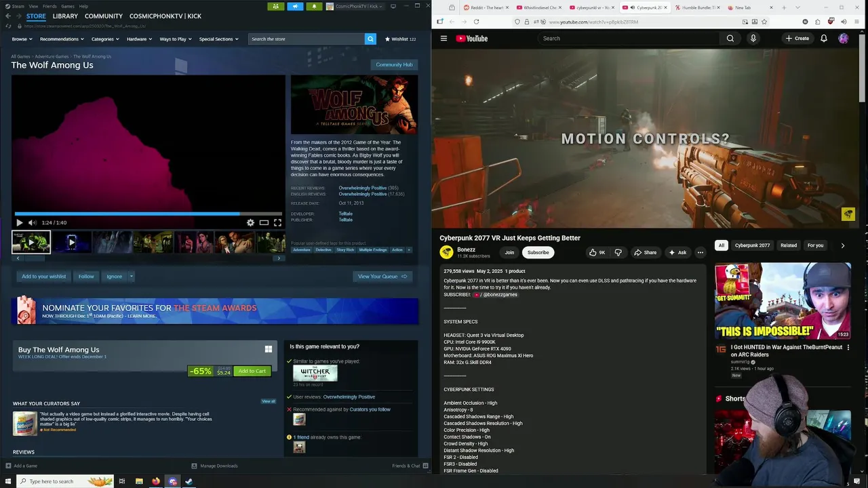Mute the Steam trailer volume icon
868x488 pixels.
32,222
